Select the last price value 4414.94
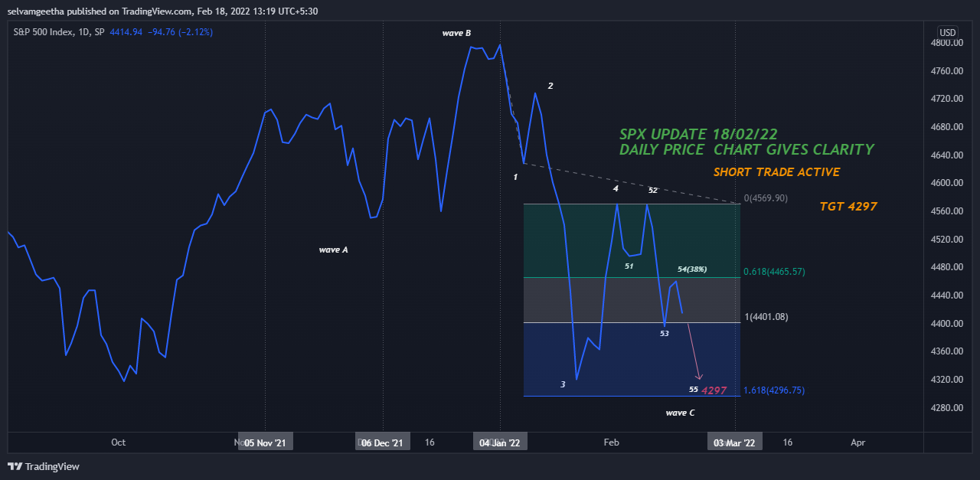Viewport: 980px width, 480px height. [x=126, y=32]
